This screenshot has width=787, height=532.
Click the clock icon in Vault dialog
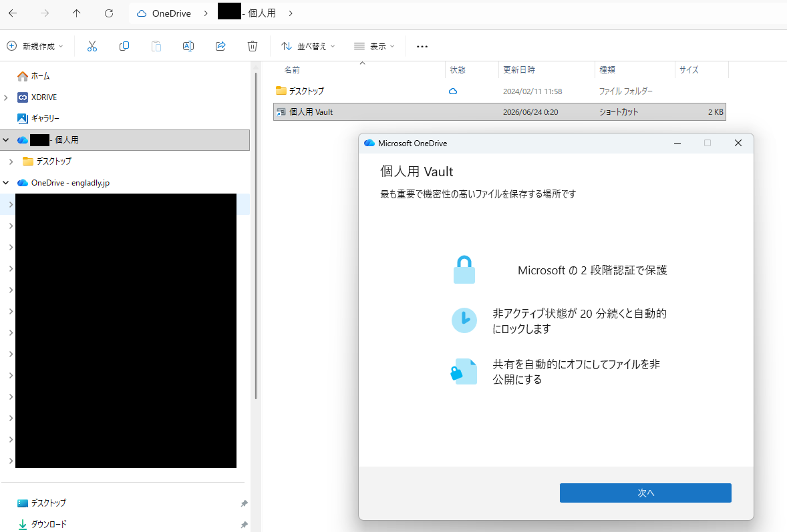coord(464,320)
